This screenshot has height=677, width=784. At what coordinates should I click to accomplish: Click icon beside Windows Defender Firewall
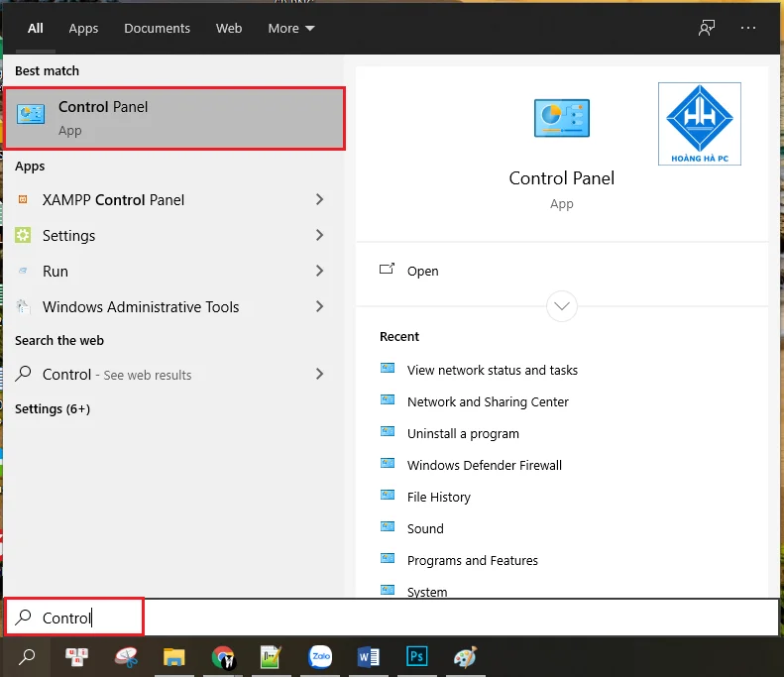point(388,463)
